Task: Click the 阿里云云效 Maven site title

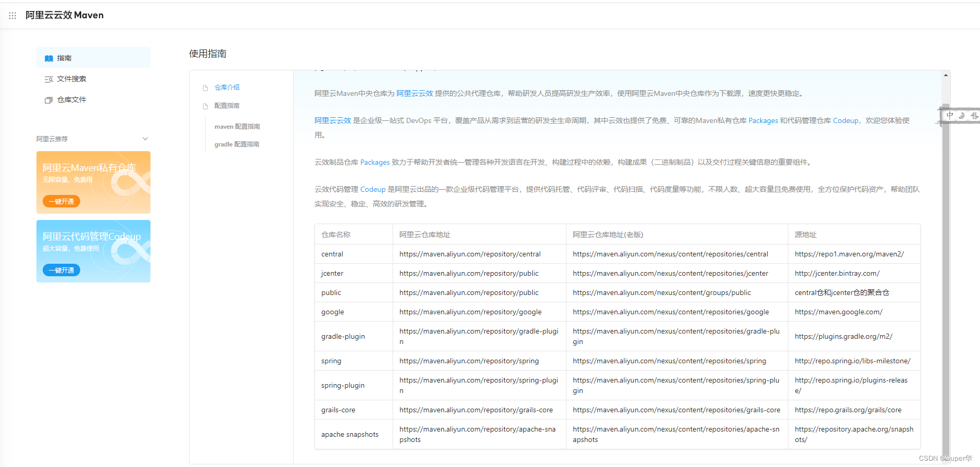Action: point(65,15)
